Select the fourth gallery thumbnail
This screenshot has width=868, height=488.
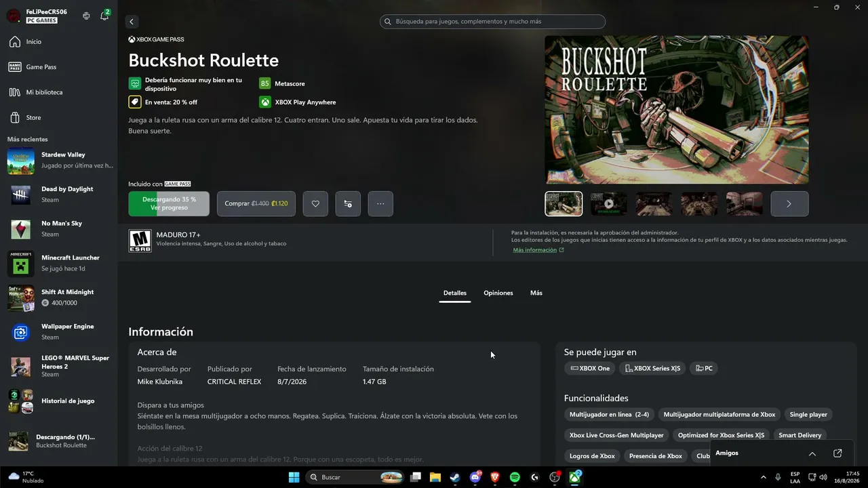699,203
